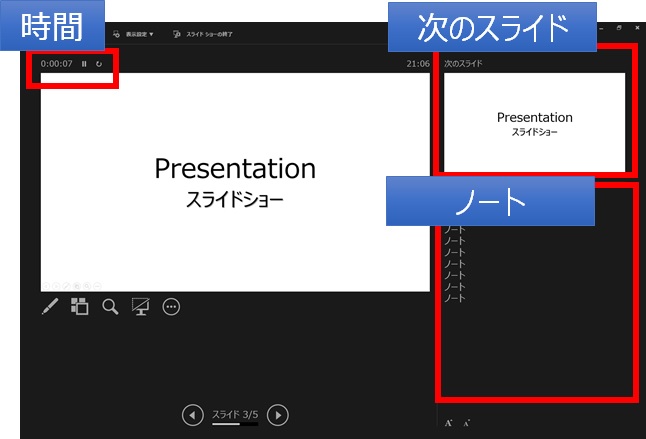Click スライドショーの終了 to end show
Screen dimensions: 646x439
207,33
